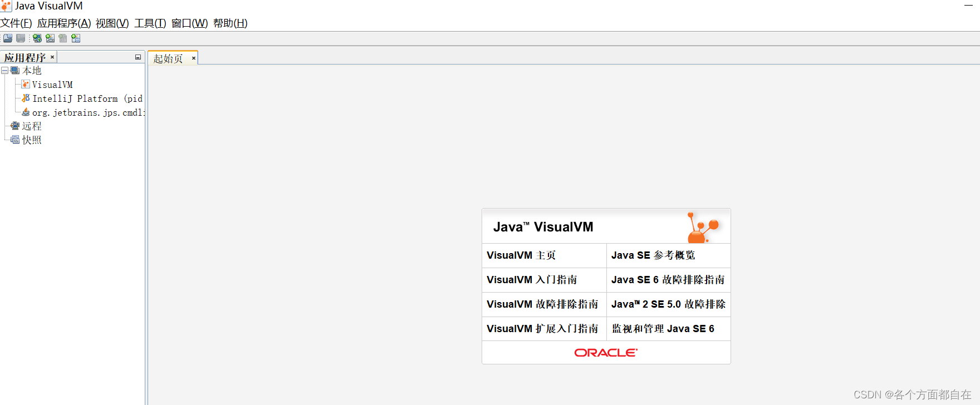Click the Add Remote Host toolbar icon
980x405 pixels.
[37, 38]
